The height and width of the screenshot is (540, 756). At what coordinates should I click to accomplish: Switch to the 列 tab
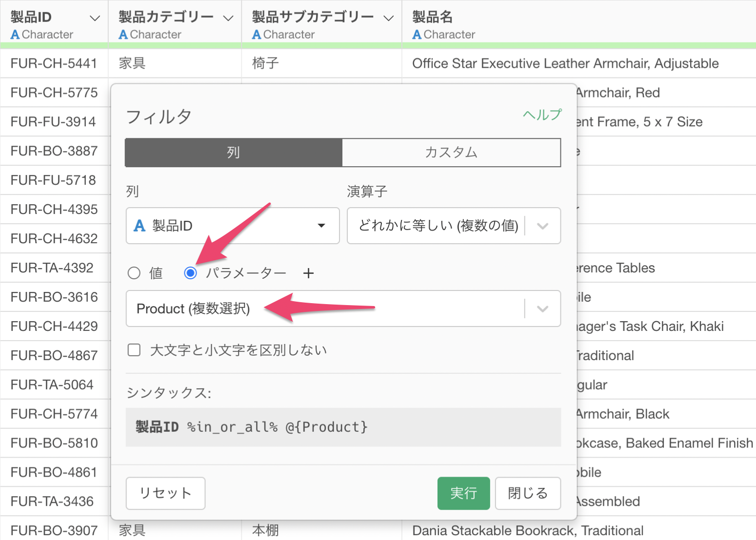234,153
